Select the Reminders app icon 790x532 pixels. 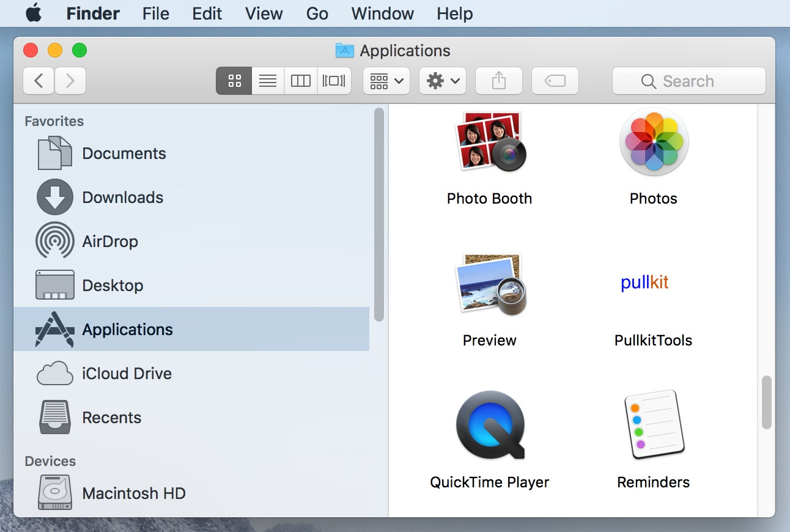(654, 426)
